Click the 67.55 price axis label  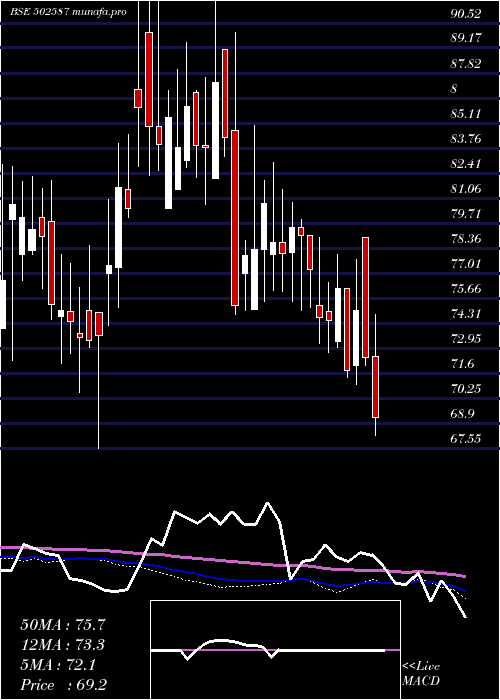coord(466,439)
